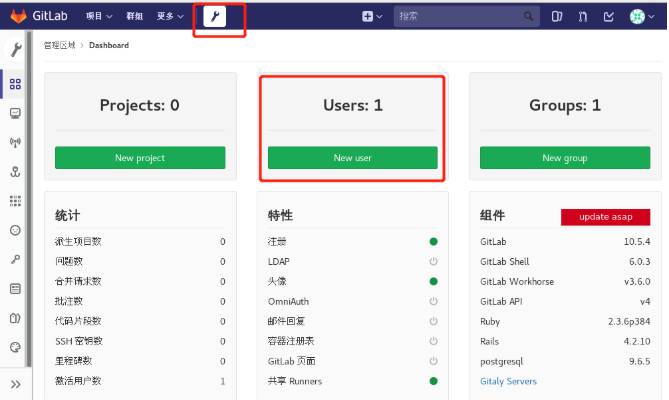Click the New user button
Image resolution: width=669 pixels, height=400 pixels.
(352, 158)
